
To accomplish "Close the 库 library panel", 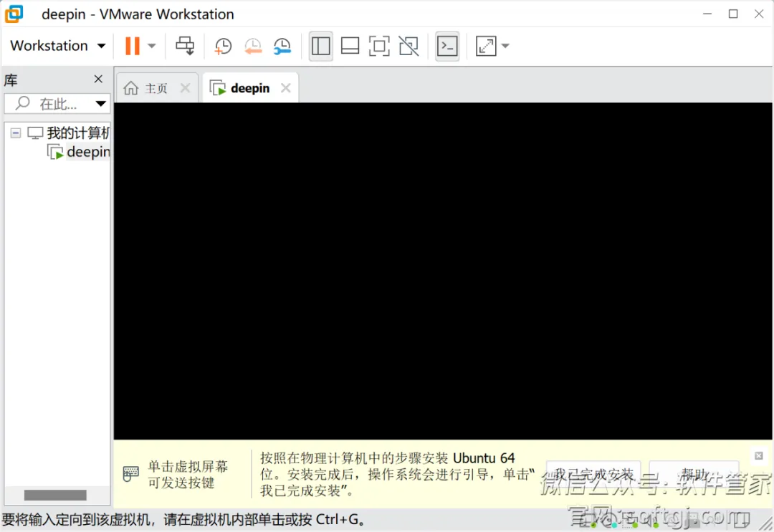I will (98, 79).
